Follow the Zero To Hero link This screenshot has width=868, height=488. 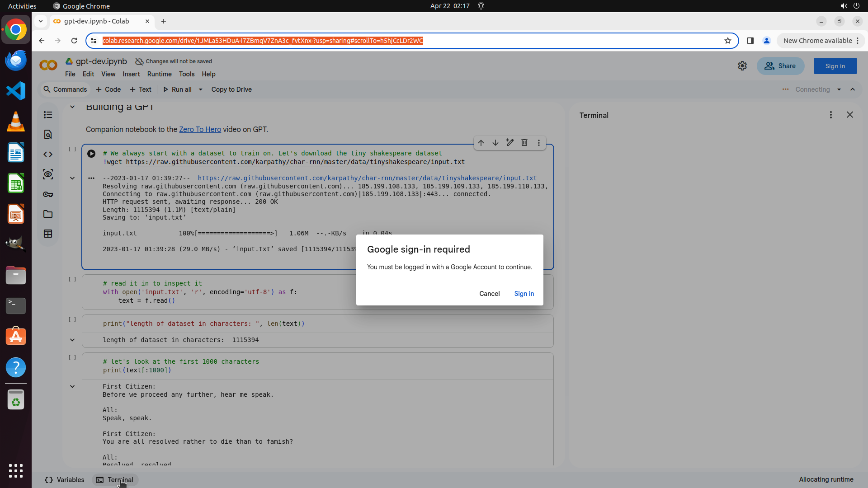pyautogui.click(x=200, y=130)
